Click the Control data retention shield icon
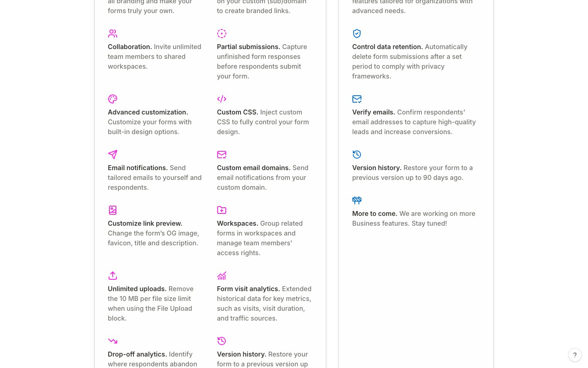 pos(357,34)
